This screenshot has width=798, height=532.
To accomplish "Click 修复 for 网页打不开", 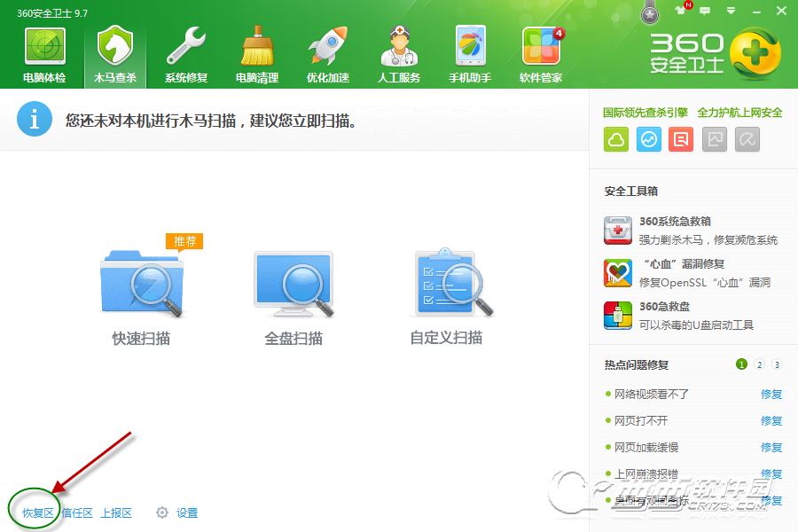I will pyautogui.click(x=771, y=420).
